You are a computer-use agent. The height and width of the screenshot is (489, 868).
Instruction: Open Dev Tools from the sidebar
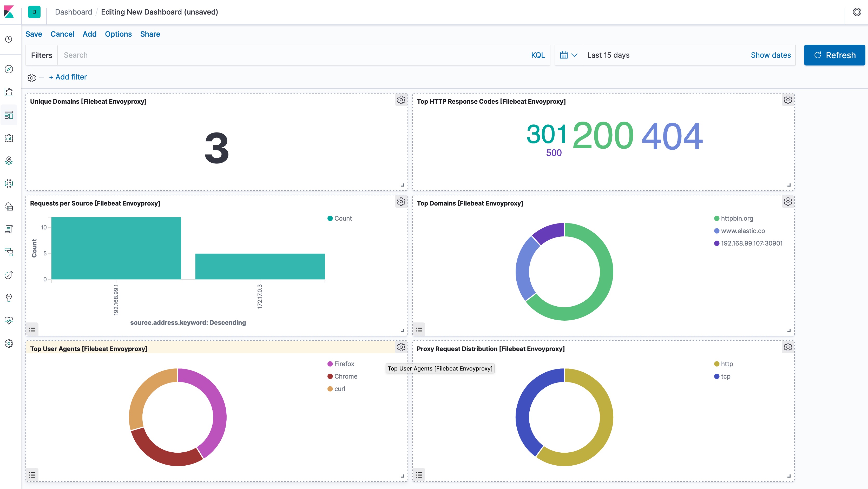point(9,298)
